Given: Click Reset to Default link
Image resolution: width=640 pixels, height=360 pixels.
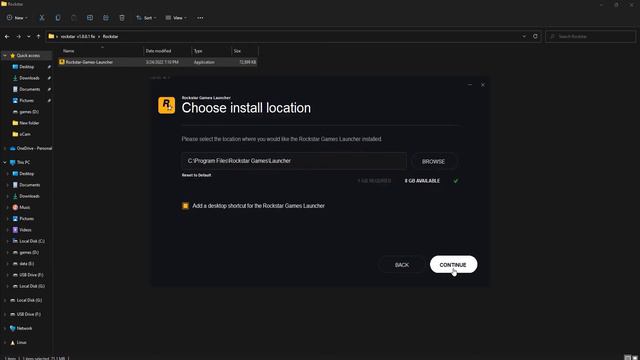Looking at the screenshot, I should (196, 175).
